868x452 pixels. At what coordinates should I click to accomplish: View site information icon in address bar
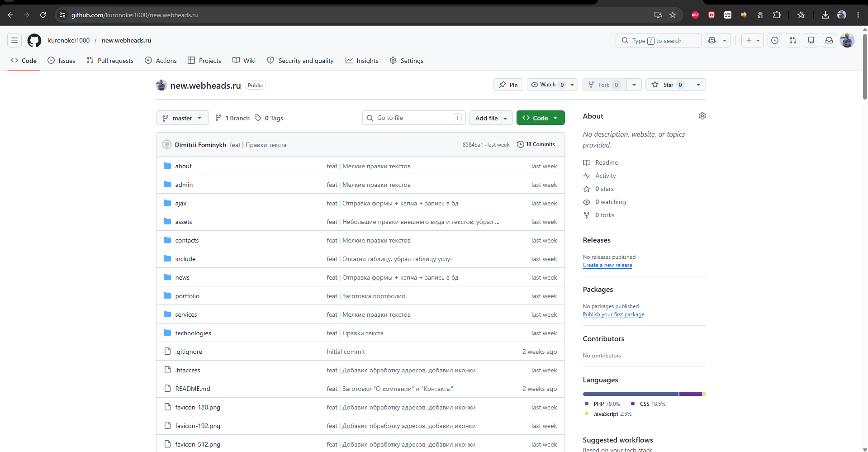[x=62, y=15]
